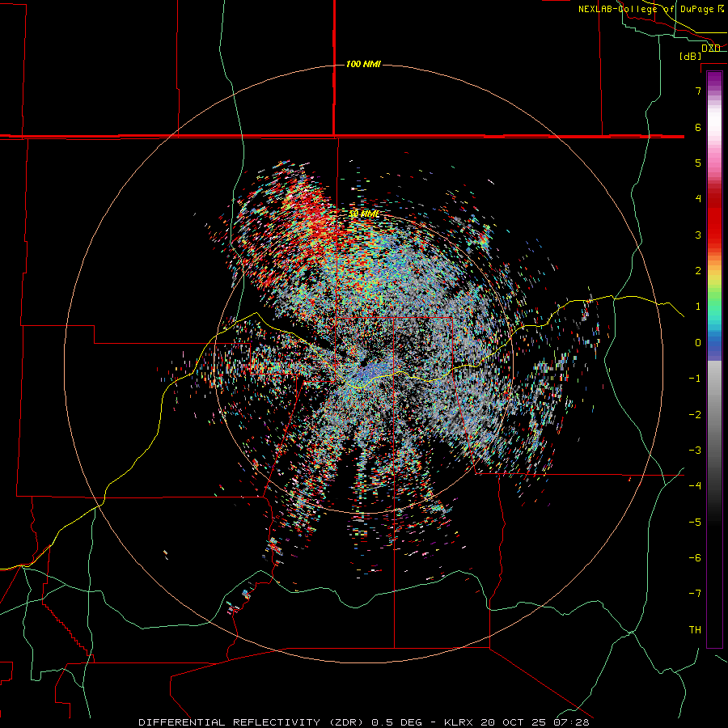
Task: Click the 2 value on color scale
Action: point(698,271)
